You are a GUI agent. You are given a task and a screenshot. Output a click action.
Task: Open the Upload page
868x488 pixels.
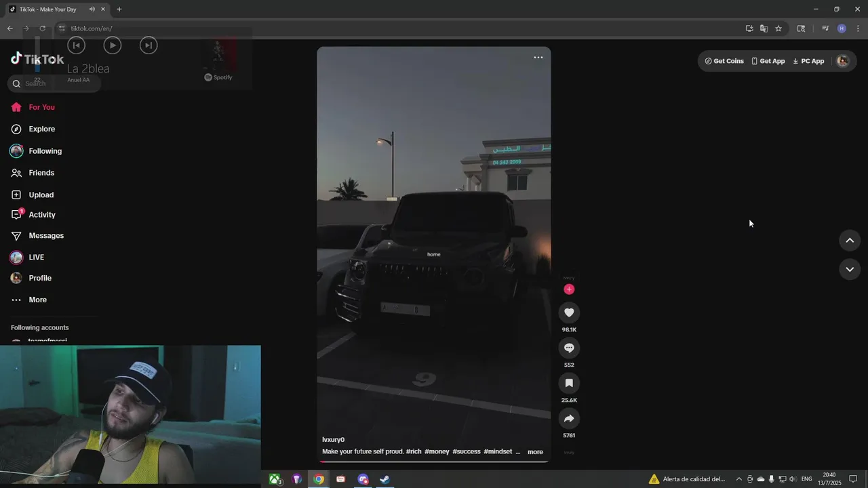32,195
